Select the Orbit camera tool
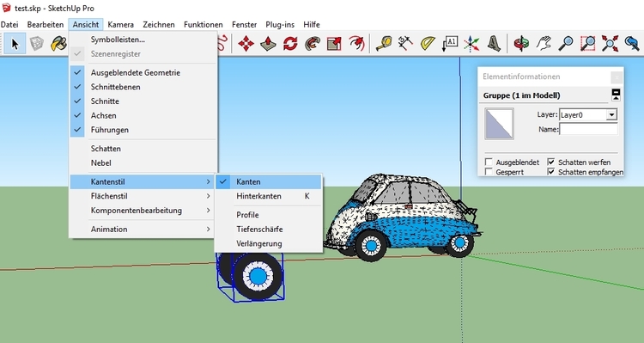Image resolution: width=644 pixels, height=343 pixels. (521, 43)
